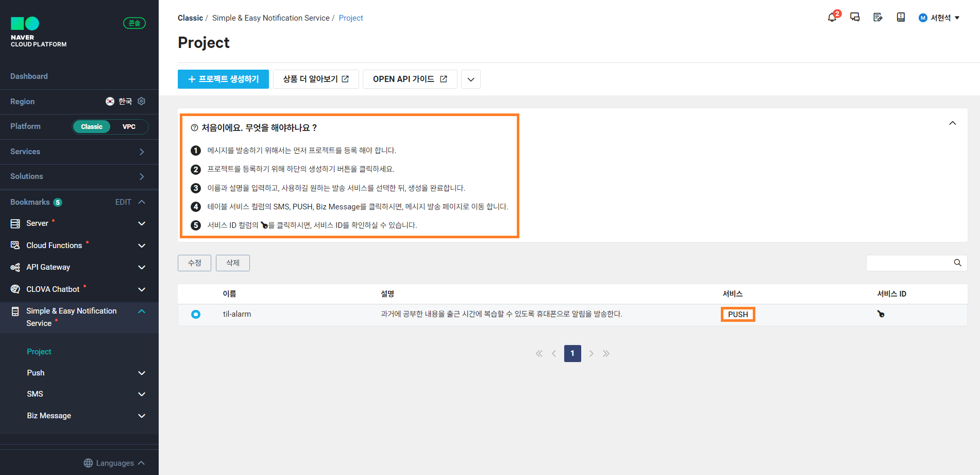This screenshot has height=475, width=980.
Task: Click the Simple & Easy Notification Service icon
Action: click(x=15, y=312)
